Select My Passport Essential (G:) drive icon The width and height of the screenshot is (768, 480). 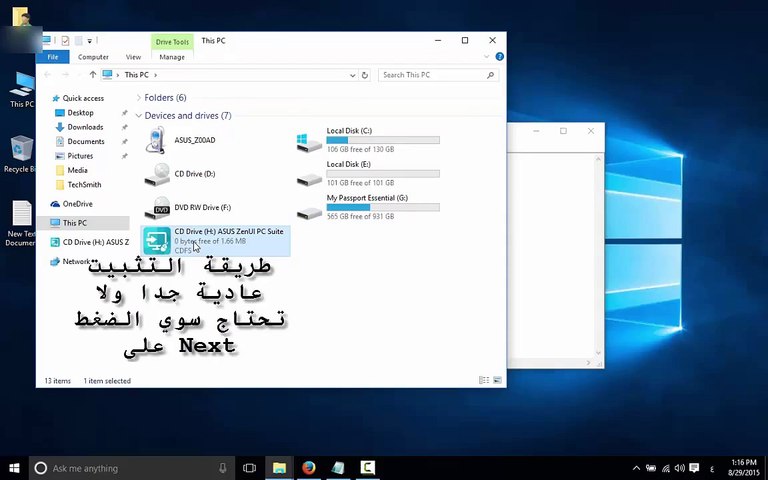click(x=309, y=213)
